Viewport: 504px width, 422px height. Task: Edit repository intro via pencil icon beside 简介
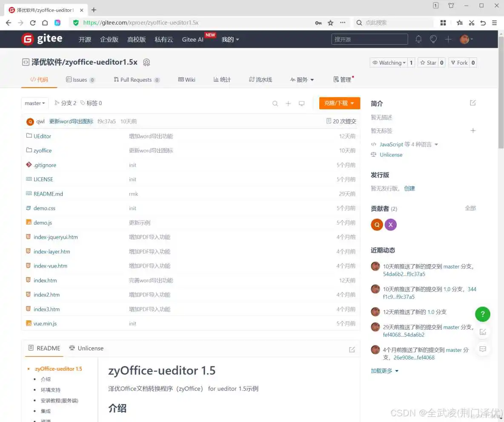click(473, 103)
